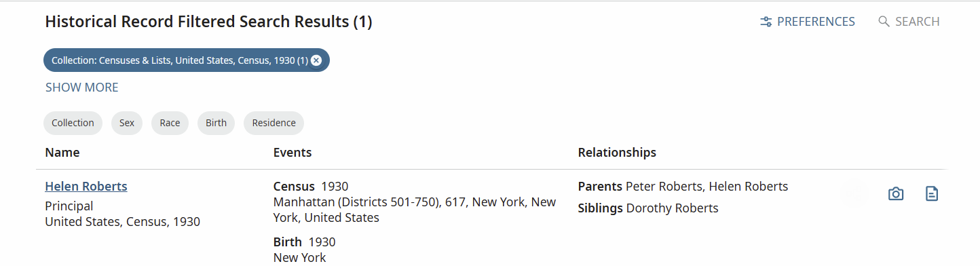Open the Collection filter
Viewport: 980px width, 266px height.
coord(73,123)
